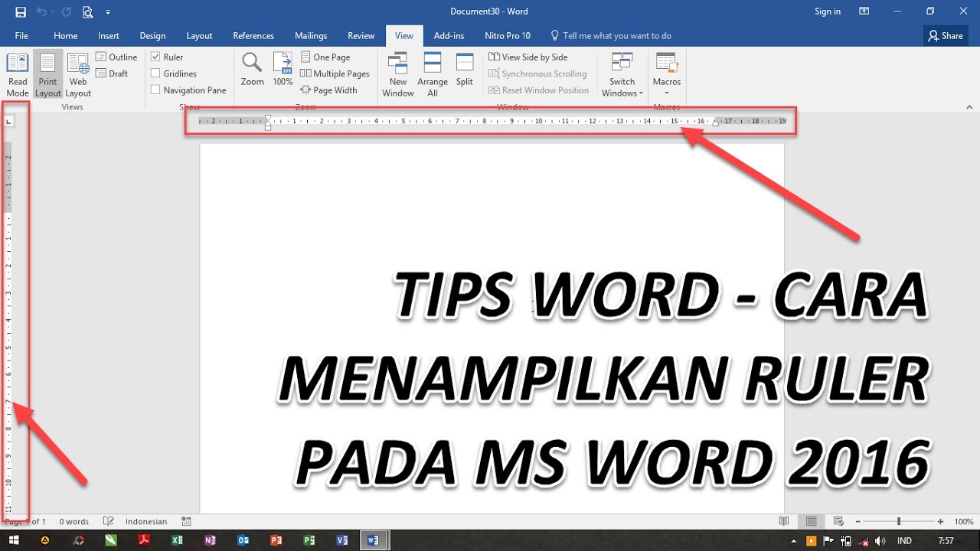Uncheck the Ruler checkbox

pos(155,57)
